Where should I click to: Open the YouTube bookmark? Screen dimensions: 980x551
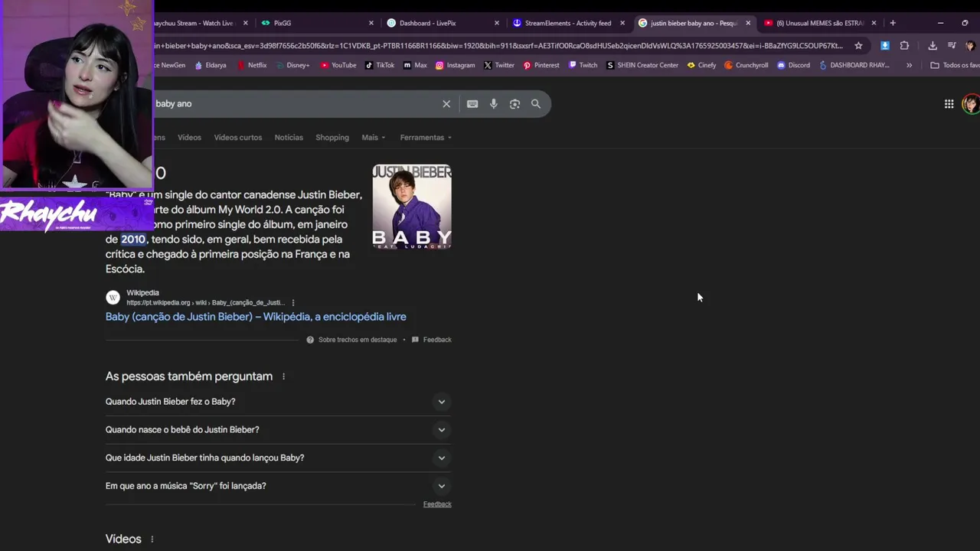338,66
